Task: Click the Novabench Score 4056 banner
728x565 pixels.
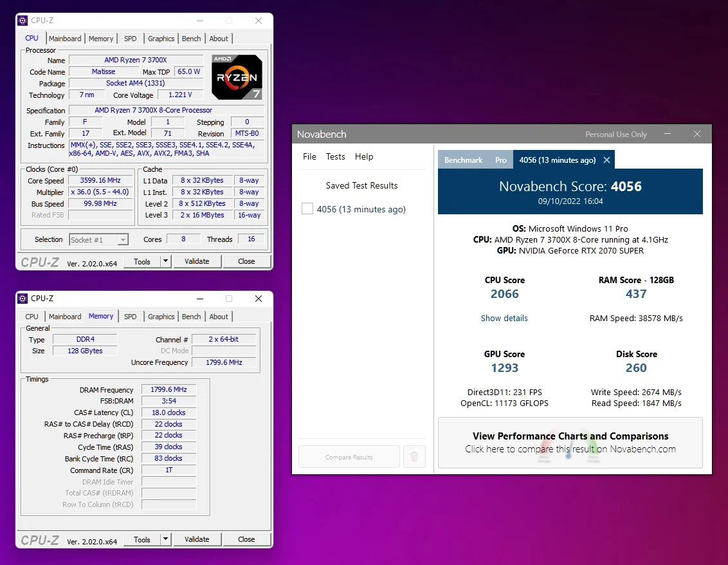Action: pyautogui.click(x=570, y=191)
